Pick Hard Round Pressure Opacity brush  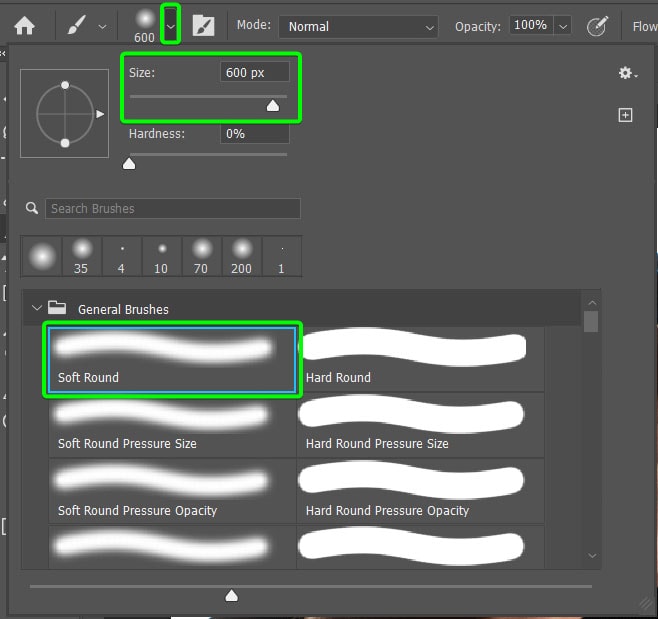coord(420,490)
